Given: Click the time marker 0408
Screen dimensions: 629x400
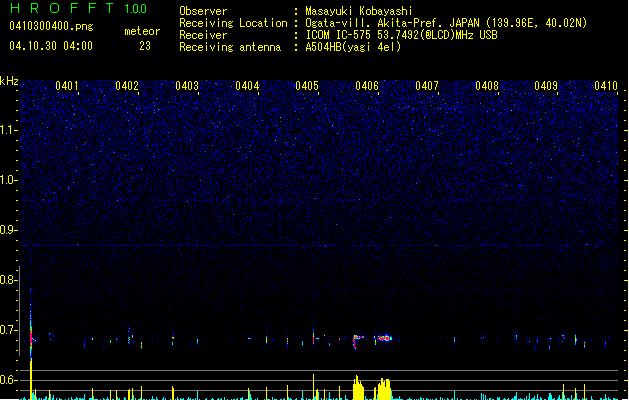Looking at the screenshot, I should point(487,86).
